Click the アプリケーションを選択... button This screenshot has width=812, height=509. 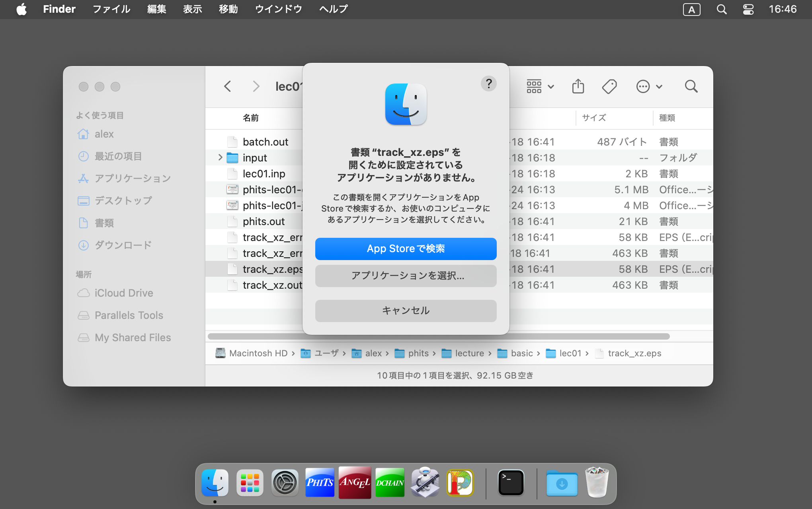[x=406, y=276]
